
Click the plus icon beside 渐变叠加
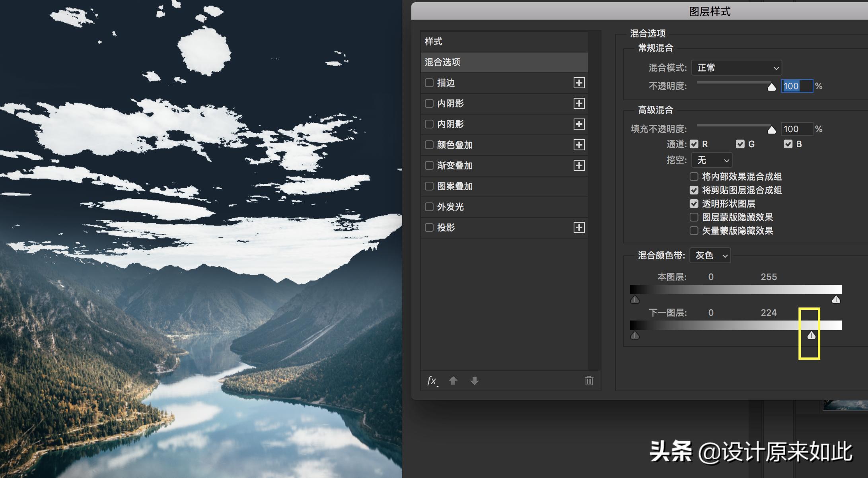coord(579,165)
